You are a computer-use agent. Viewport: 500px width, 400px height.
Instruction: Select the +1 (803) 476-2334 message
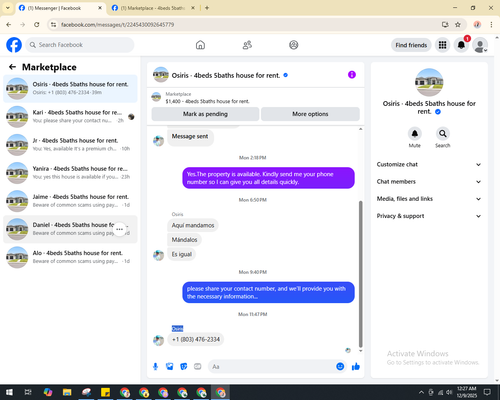pyautogui.click(x=196, y=339)
